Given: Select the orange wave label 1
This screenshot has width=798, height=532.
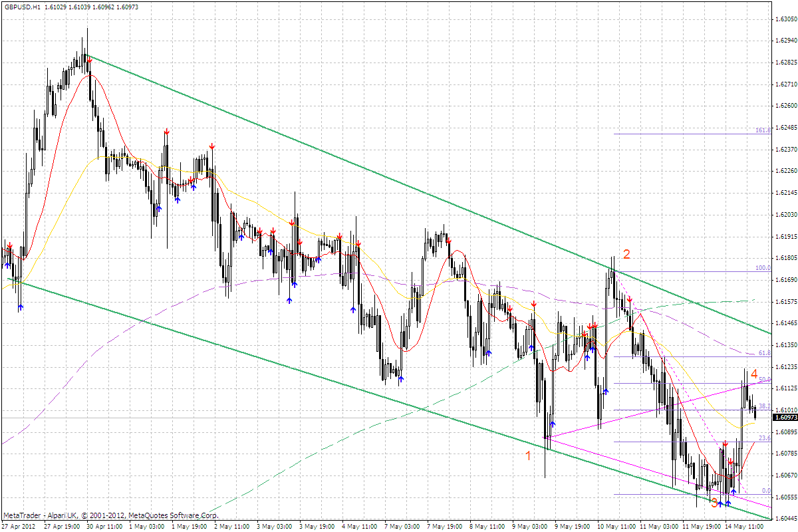Looking at the screenshot, I should click(x=529, y=456).
